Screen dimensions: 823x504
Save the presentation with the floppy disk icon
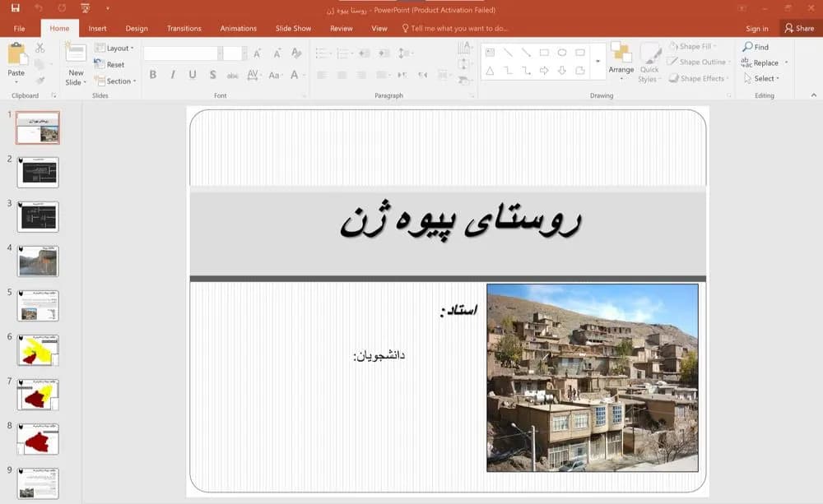(15, 8)
